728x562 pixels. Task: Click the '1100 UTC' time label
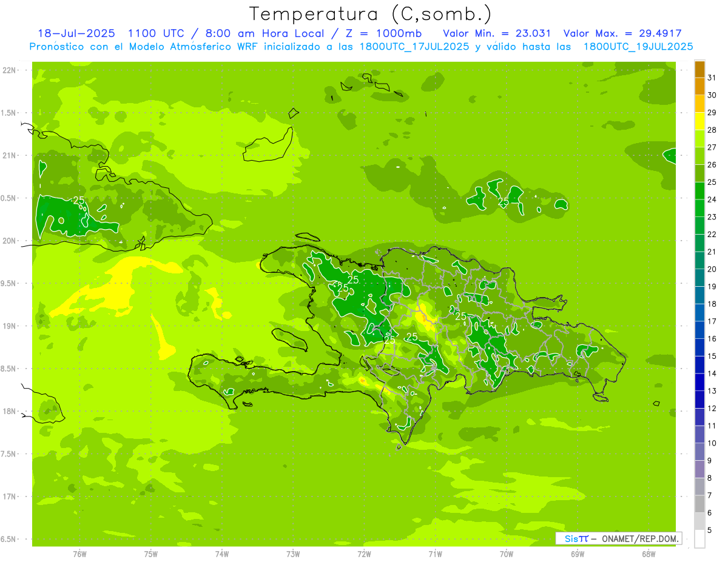pos(156,33)
